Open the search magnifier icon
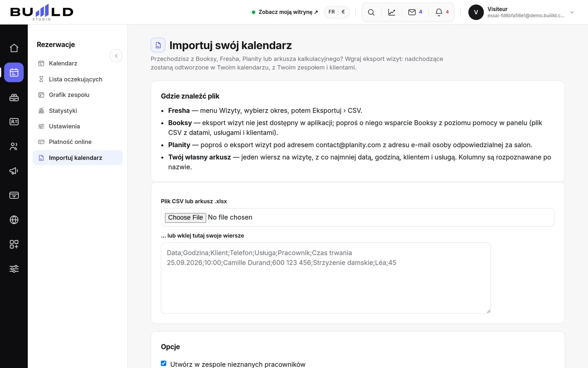 (x=371, y=12)
